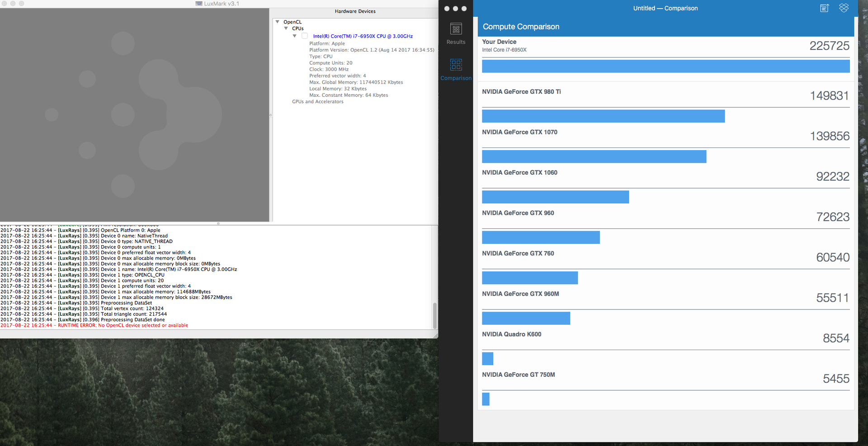868x446 pixels.
Task: Click the GTX 960M score 55511
Action: coord(833,298)
